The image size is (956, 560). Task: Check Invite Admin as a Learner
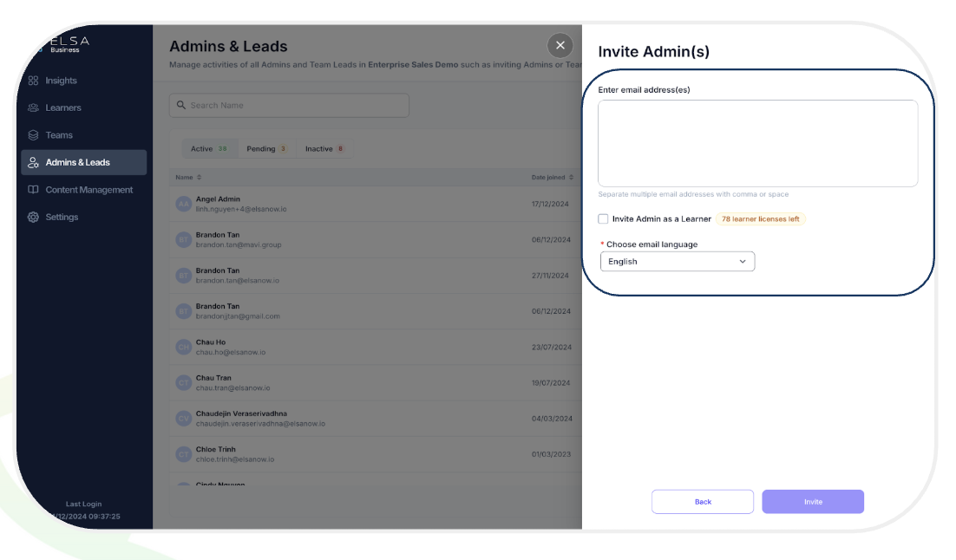[603, 218]
